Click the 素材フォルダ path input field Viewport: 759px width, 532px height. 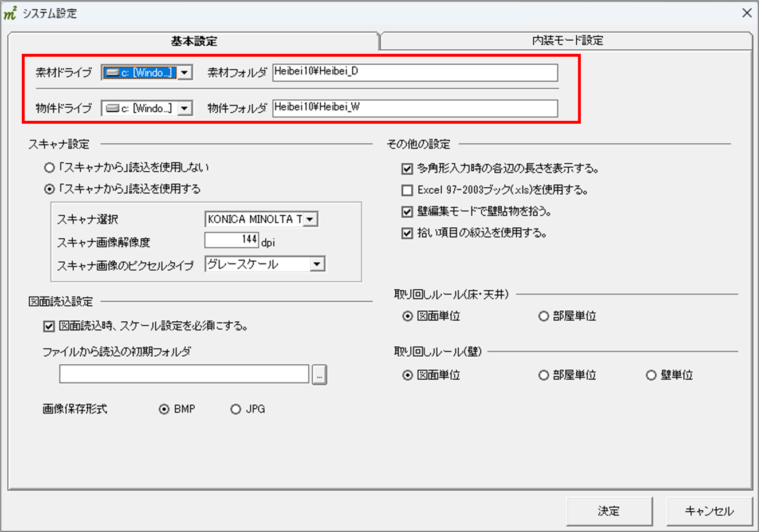[x=415, y=73]
